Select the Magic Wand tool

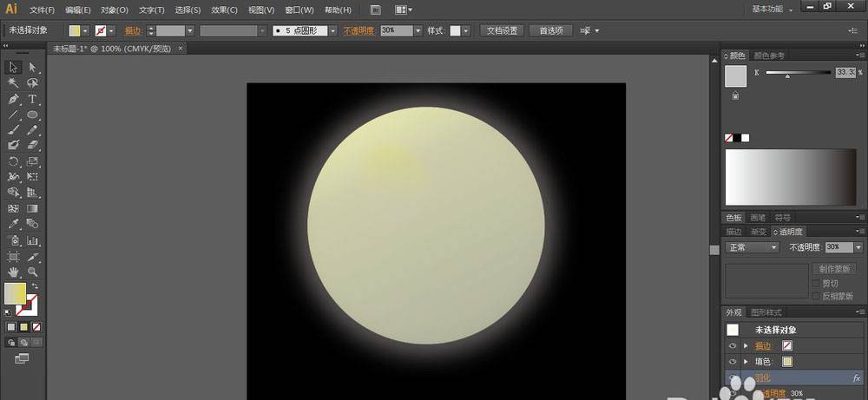coord(14,83)
